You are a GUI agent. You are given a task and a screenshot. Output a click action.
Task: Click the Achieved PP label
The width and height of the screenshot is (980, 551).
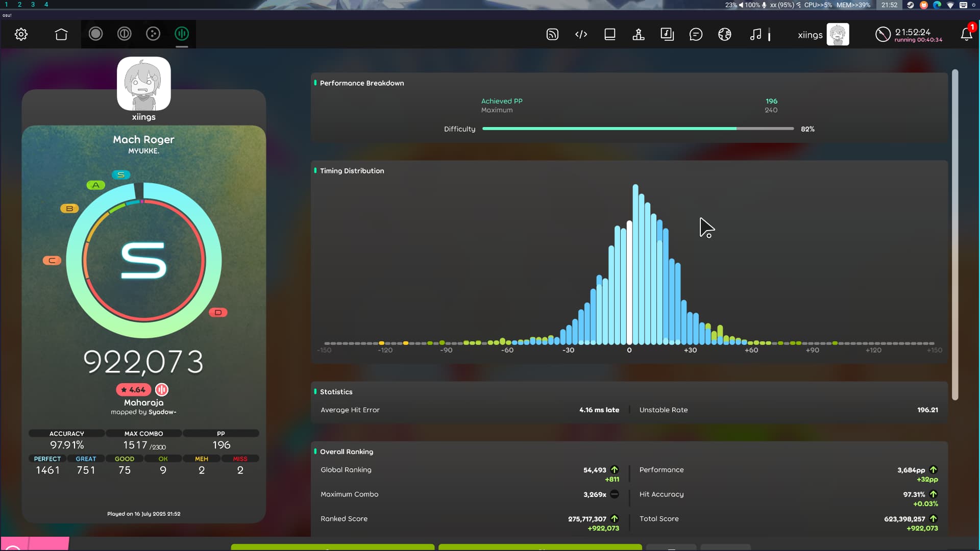click(x=502, y=101)
